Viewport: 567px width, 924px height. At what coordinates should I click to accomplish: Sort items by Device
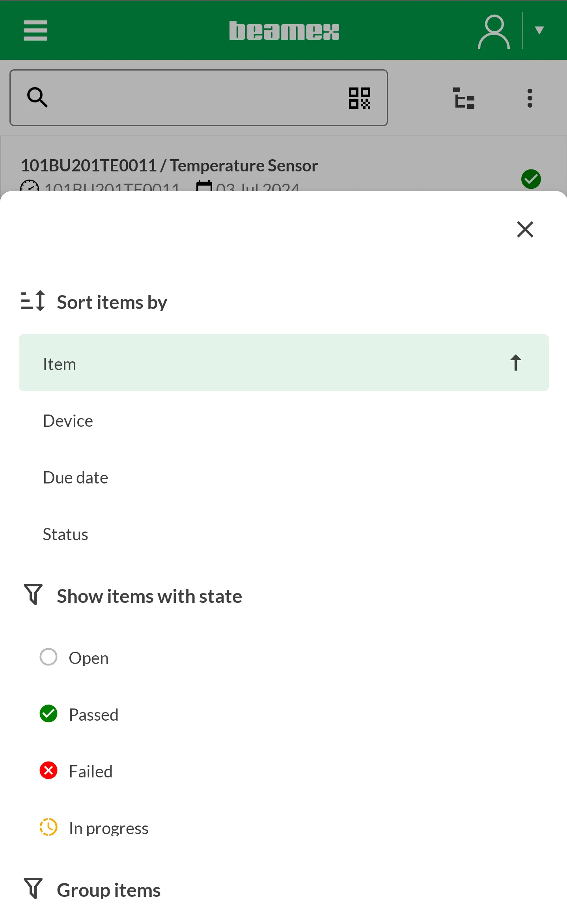click(68, 421)
